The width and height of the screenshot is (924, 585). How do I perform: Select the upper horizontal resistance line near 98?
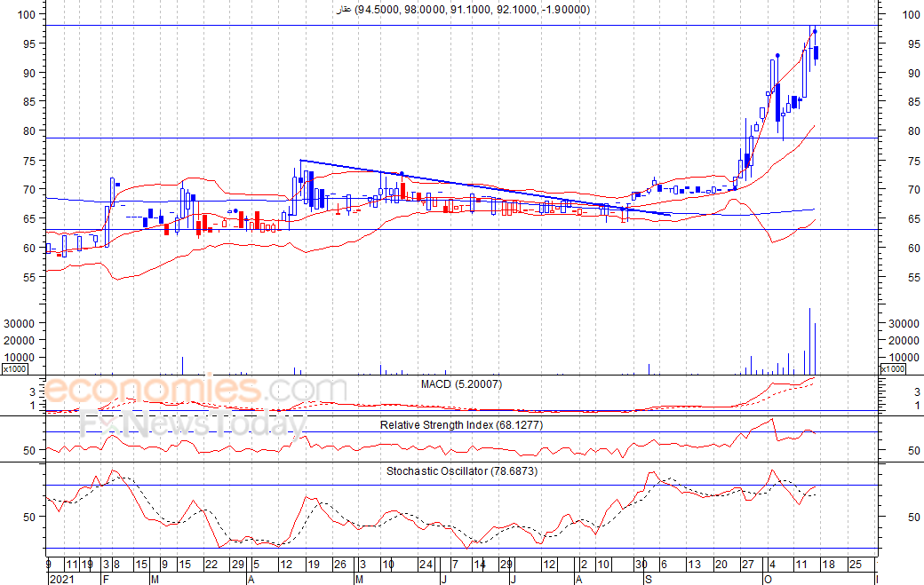point(462,26)
